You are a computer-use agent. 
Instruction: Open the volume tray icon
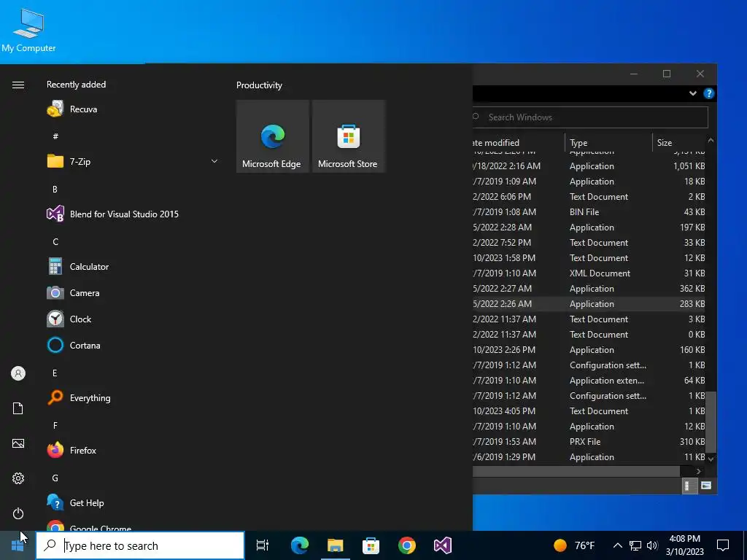click(652, 545)
